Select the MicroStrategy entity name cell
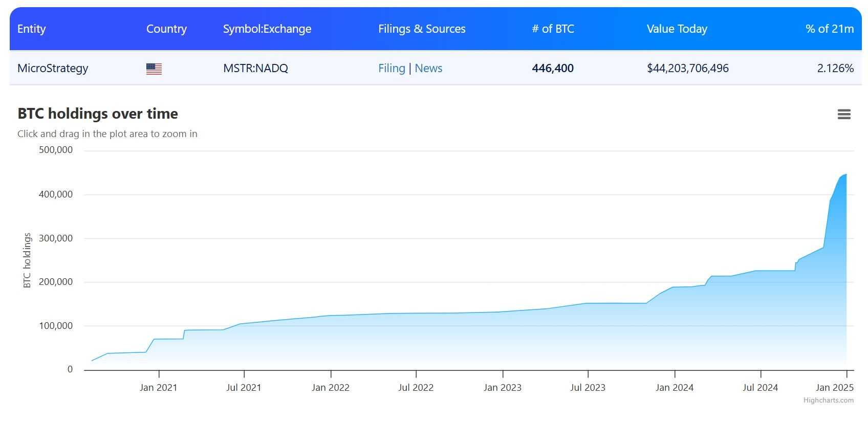Viewport: 868px width, 422px height. 53,68
